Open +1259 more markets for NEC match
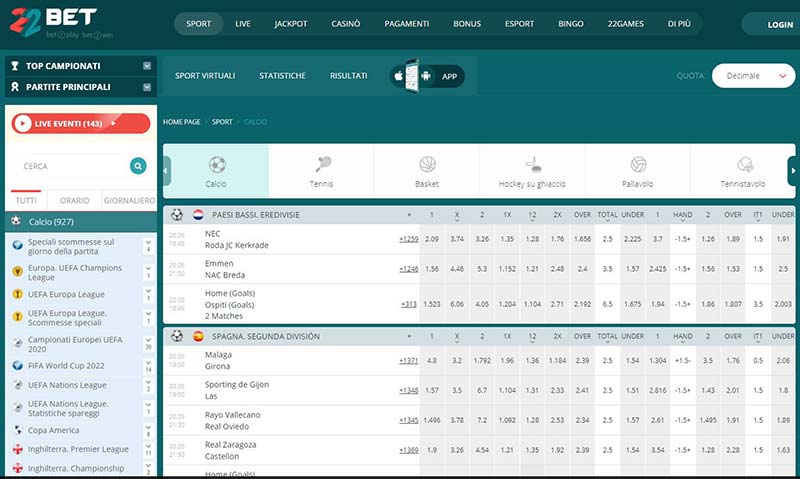The width and height of the screenshot is (800, 479). click(x=409, y=239)
